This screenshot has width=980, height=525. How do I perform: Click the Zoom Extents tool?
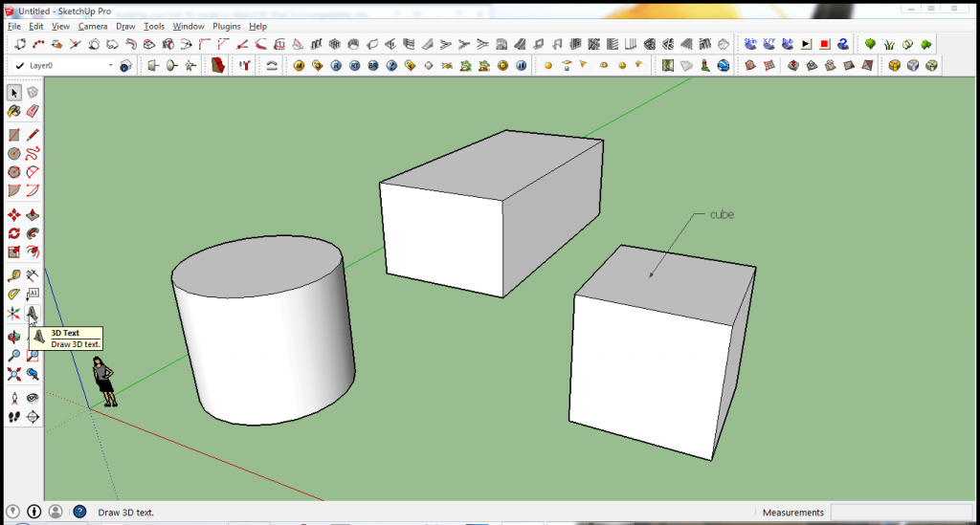click(x=13, y=375)
